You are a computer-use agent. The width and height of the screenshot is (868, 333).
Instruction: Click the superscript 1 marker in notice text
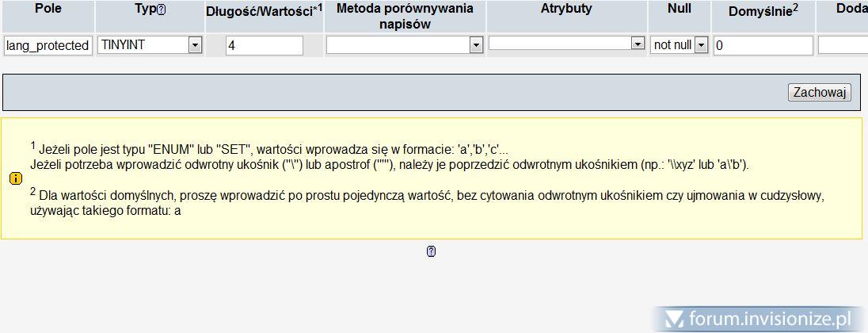(33, 145)
